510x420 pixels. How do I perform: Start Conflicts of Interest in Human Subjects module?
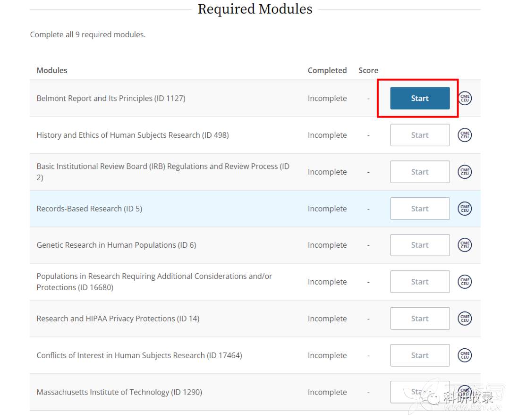[419, 355]
